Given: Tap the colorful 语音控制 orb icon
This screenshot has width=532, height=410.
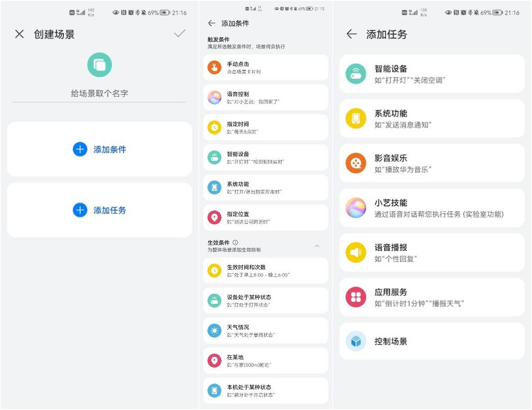Looking at the screenshot, I should 214,97.
